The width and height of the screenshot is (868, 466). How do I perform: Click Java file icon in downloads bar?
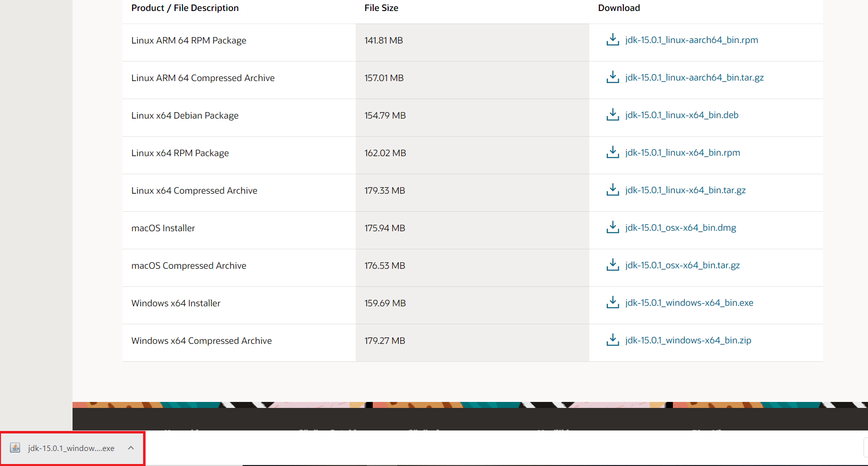pos(16,448)
